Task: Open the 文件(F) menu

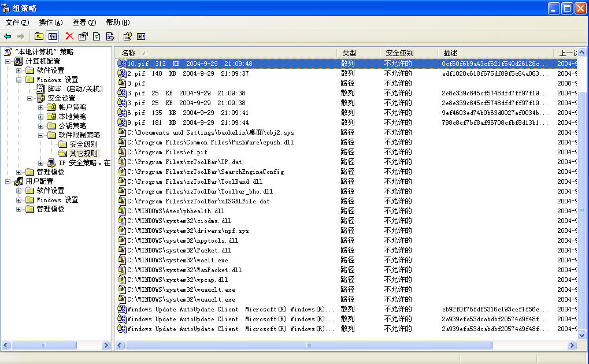Action: click(17, 23)
